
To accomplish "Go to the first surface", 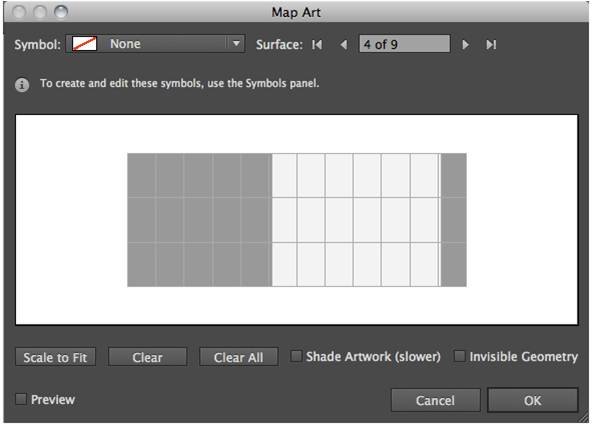I will (x=317, y=45).
